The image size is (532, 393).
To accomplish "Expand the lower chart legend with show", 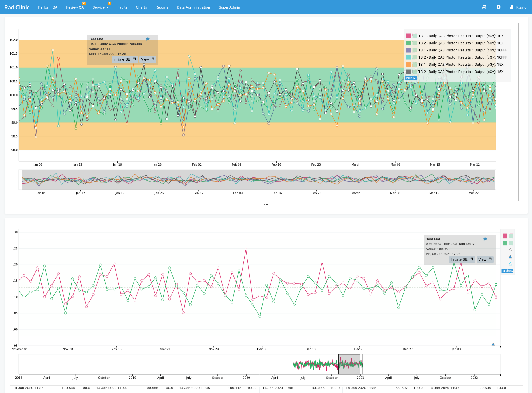I will (x=508, y=271).
